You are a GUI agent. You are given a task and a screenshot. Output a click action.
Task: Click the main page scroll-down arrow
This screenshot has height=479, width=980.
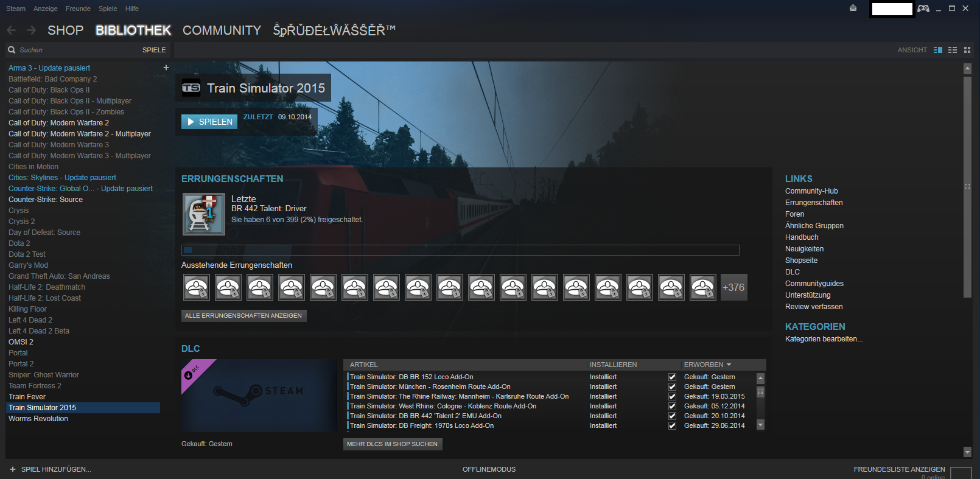pos(967,452)
